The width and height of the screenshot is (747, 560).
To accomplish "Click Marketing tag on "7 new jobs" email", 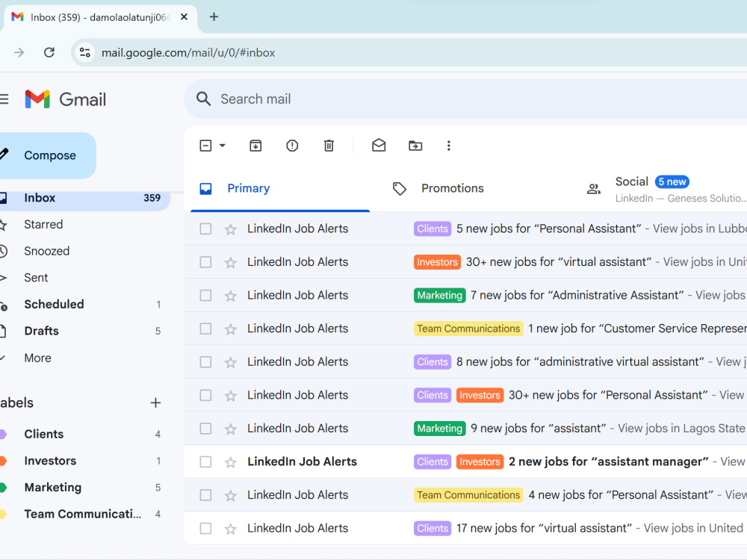I will point(440,295).
